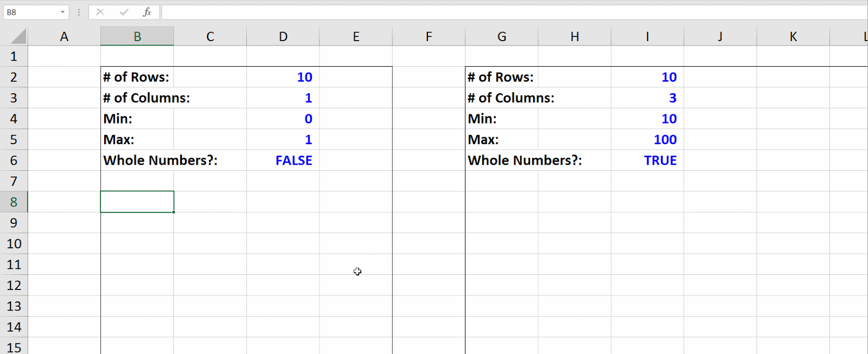
Task: Select the Max value 100 in cell I5
Action: (665, 140)
